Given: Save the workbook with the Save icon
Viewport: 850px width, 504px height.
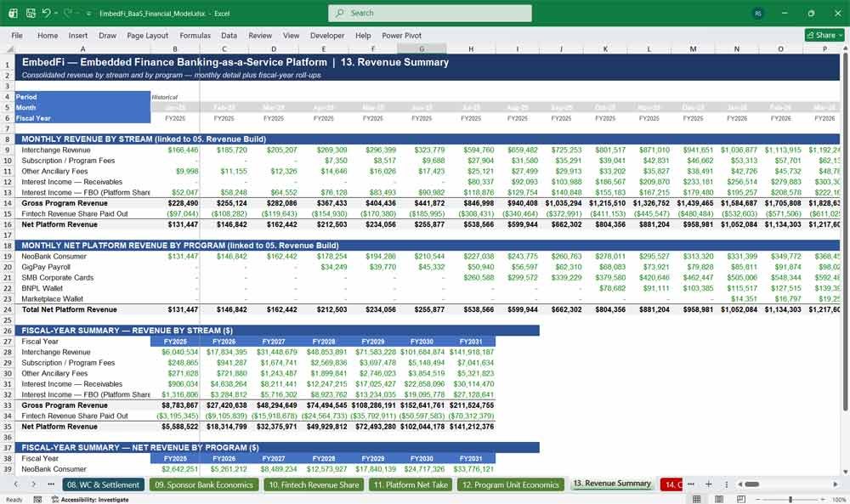Looking at the screenshot, I should pos(31,13).
